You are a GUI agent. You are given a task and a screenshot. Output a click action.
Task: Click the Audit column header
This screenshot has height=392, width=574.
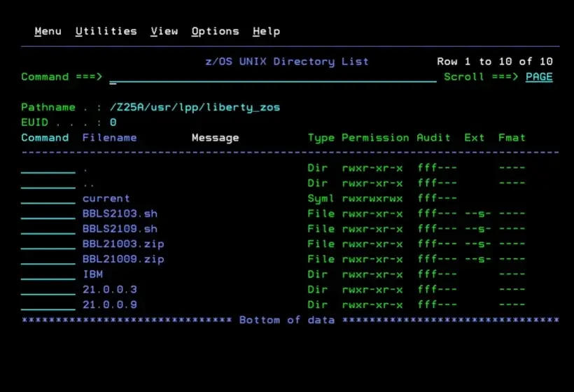pos(433,138)
